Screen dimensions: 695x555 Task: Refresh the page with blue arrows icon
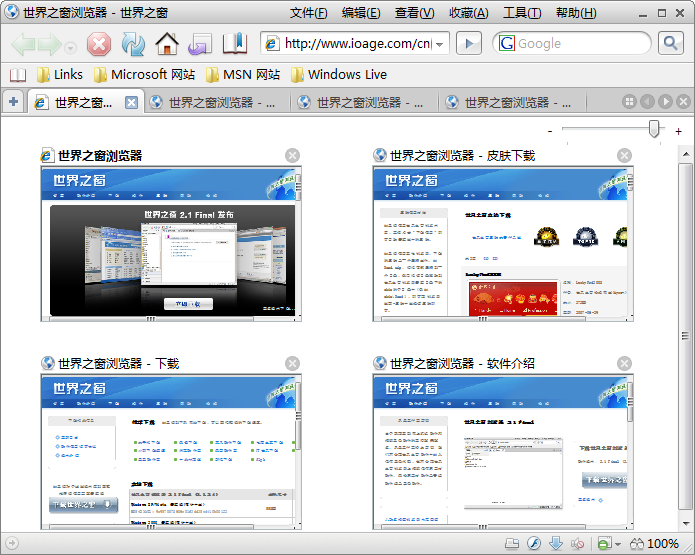coord(133,44)
